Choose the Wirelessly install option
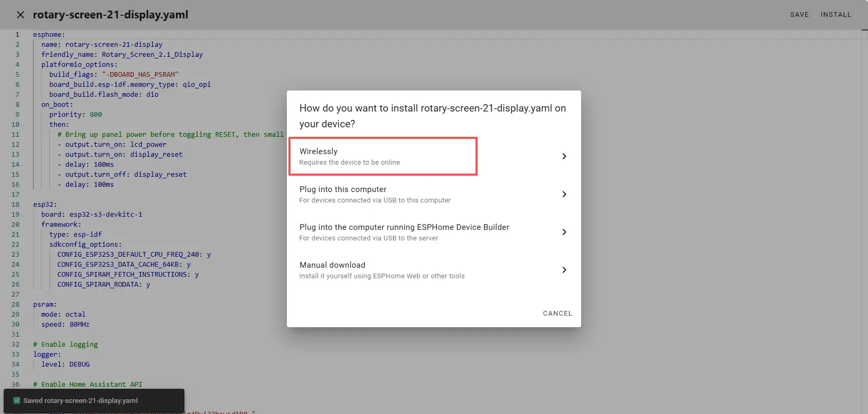Screen dimensions: 868x414 [383, 156]
